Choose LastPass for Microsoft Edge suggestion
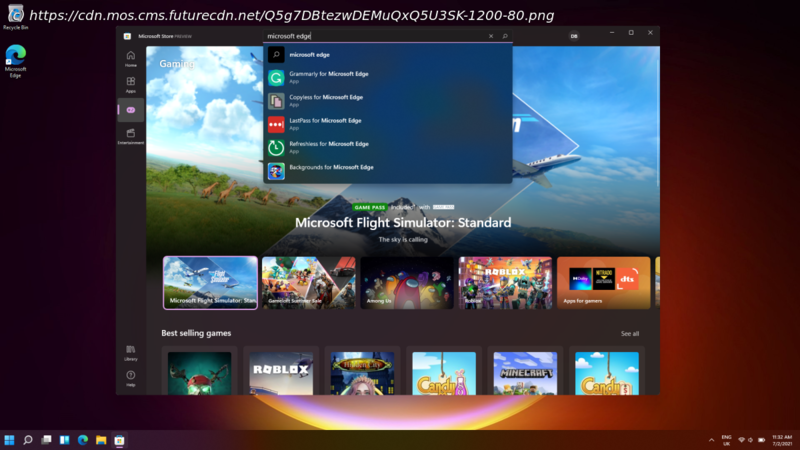800x450 pixels. pos(388,124)
